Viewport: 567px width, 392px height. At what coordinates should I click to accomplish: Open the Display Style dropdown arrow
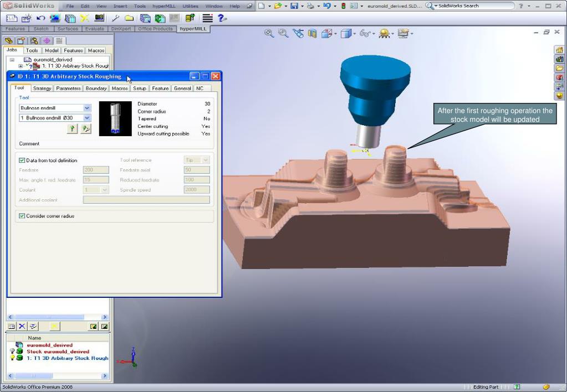point(354,34)
